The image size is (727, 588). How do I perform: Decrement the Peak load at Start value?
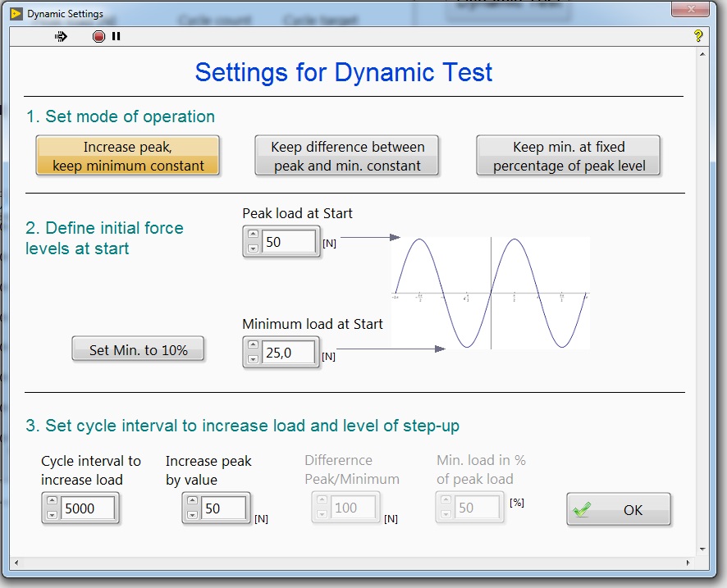click(x=253, y=248)
